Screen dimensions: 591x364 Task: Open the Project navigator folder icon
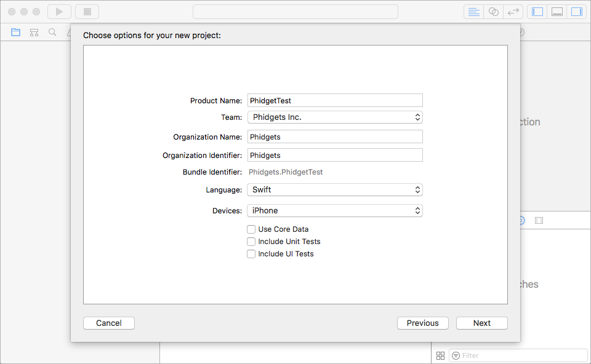click(15, 33)
